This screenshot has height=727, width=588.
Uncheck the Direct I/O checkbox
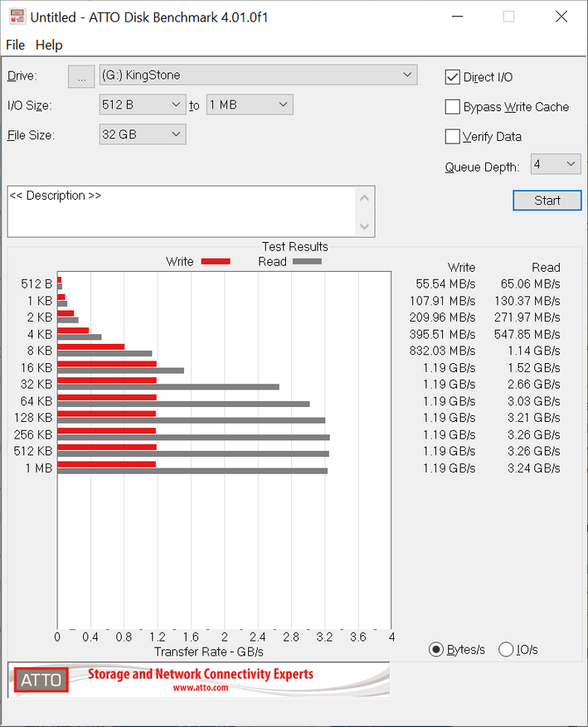click(x=453, y=77)
